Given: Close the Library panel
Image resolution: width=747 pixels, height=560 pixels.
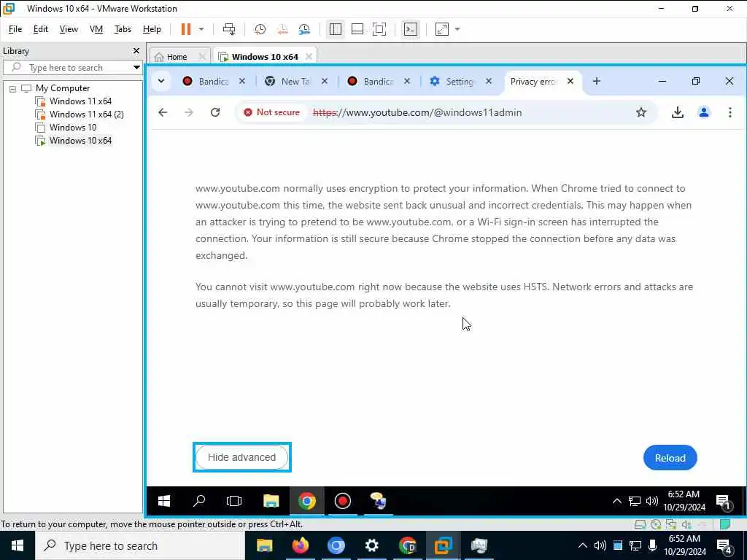Looking at the screenshot, I should (136, 50).
